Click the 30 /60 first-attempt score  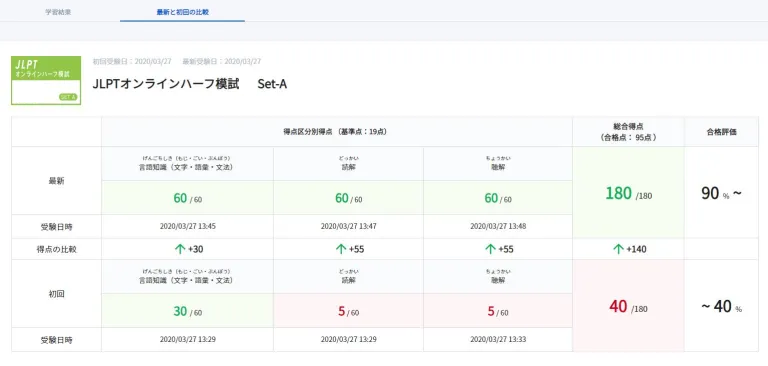(188, 312)
